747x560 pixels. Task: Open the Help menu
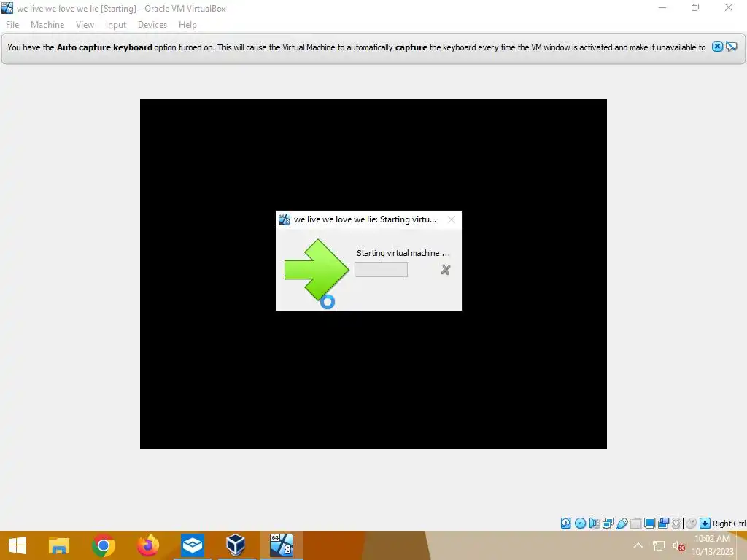(187, 25)
